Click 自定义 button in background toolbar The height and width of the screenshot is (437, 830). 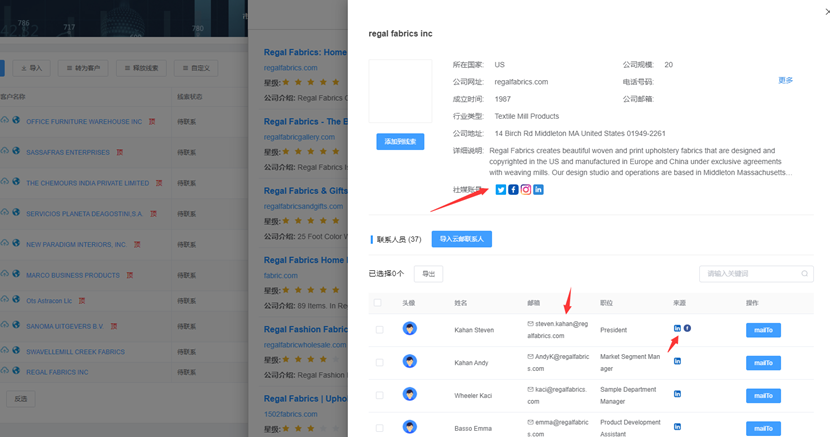tap(196, 68)
